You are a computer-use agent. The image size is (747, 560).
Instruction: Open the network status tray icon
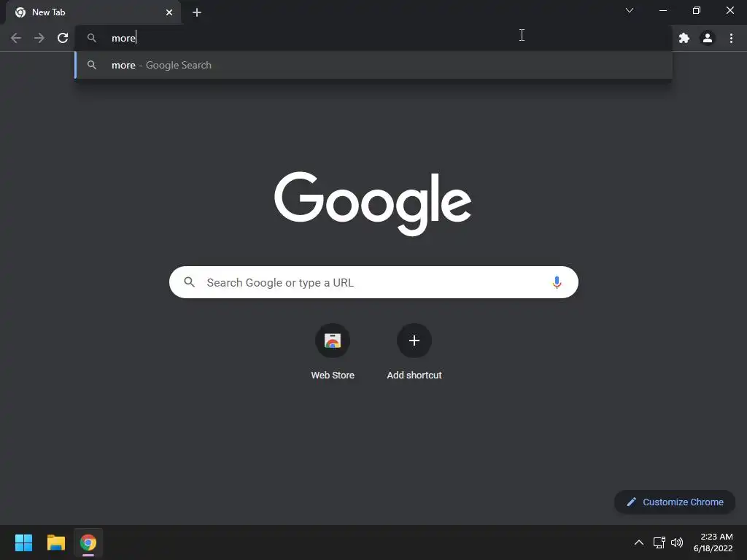(x=659, y=542)
